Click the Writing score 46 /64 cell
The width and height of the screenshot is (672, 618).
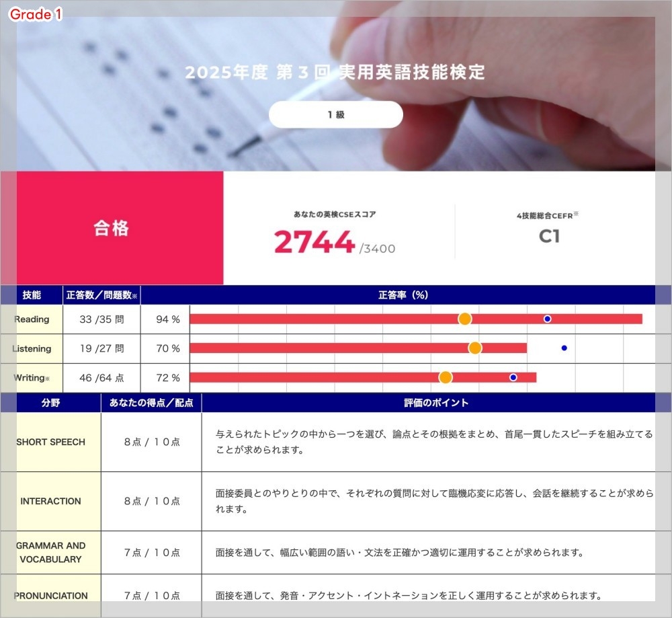[101, 378]
